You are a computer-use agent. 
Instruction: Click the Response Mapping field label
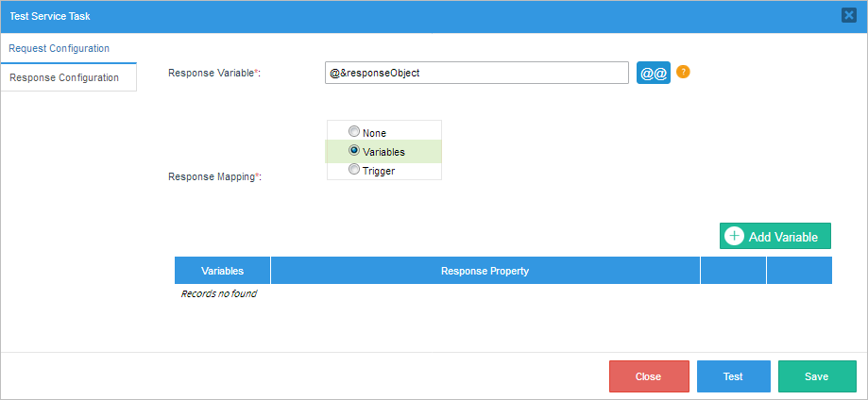pos(213,176)
